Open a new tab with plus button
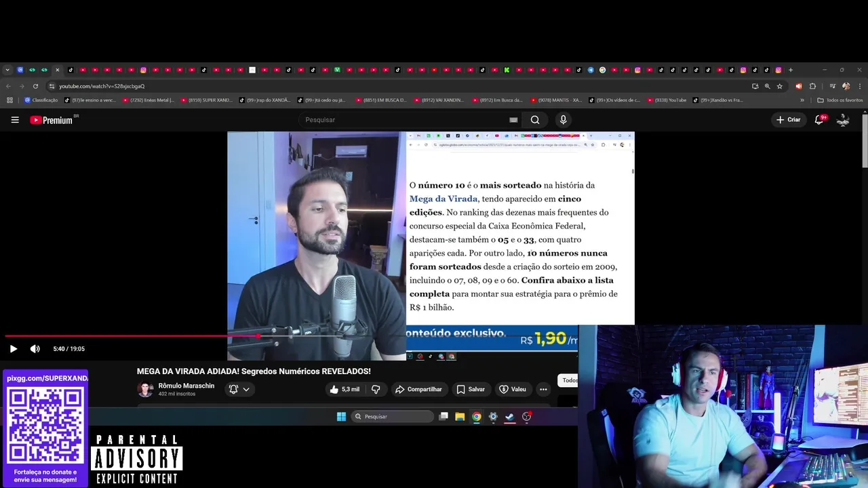The image size is (868, 488). click(x=791, y=70)
